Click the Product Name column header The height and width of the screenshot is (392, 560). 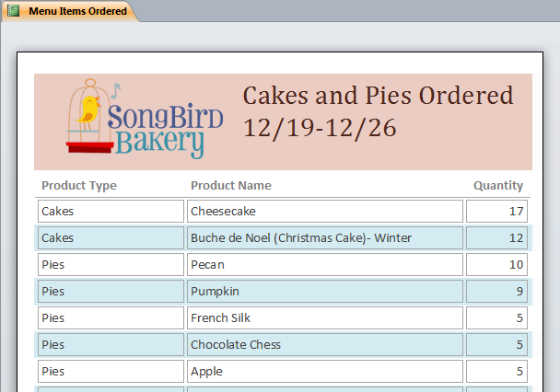tap(230, 186)
